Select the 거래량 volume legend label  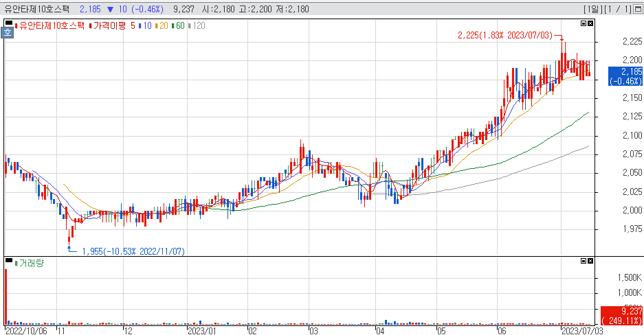30,263
